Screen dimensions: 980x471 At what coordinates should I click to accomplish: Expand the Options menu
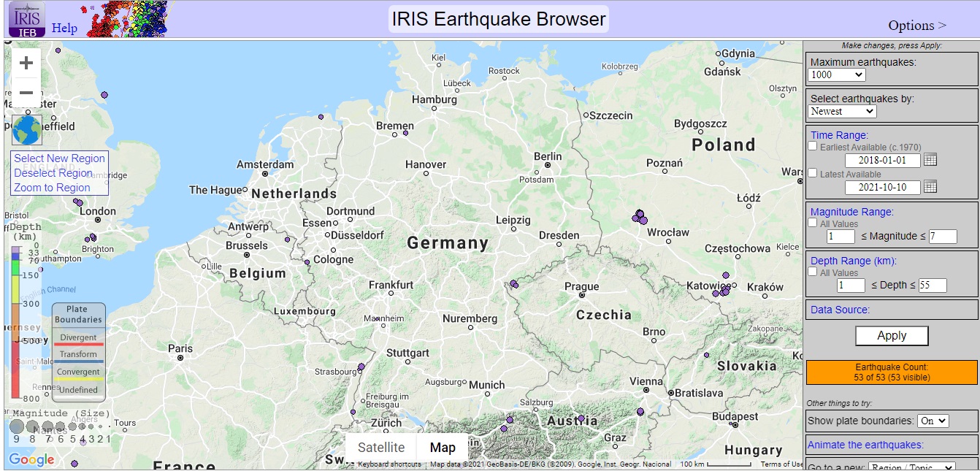coord(917,26)
